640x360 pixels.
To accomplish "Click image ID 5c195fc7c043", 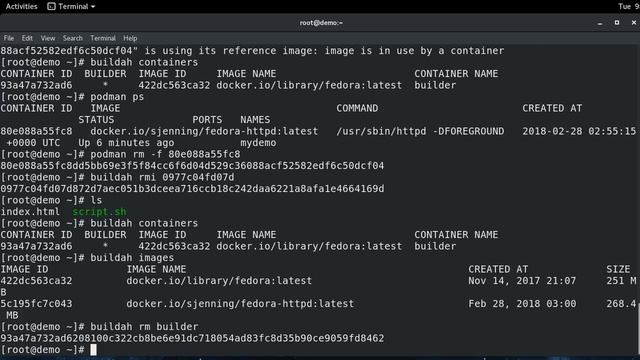I will pyautogui.click(x=36, y=304).
